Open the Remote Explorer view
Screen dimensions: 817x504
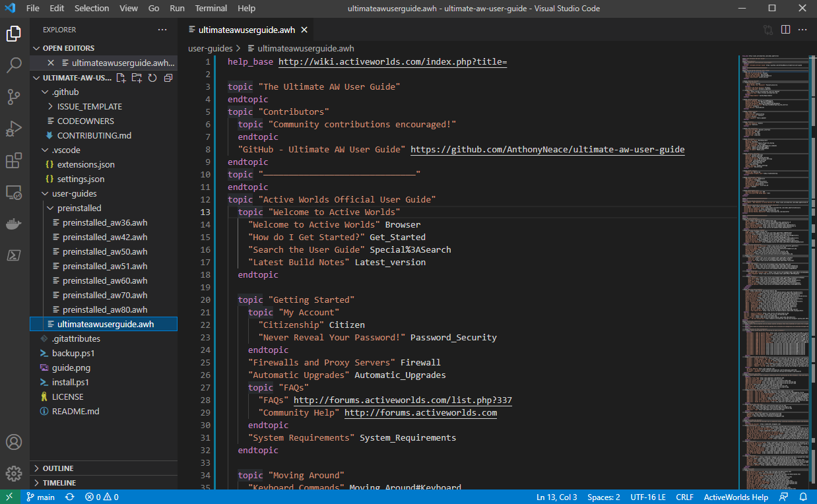[15, 192]
